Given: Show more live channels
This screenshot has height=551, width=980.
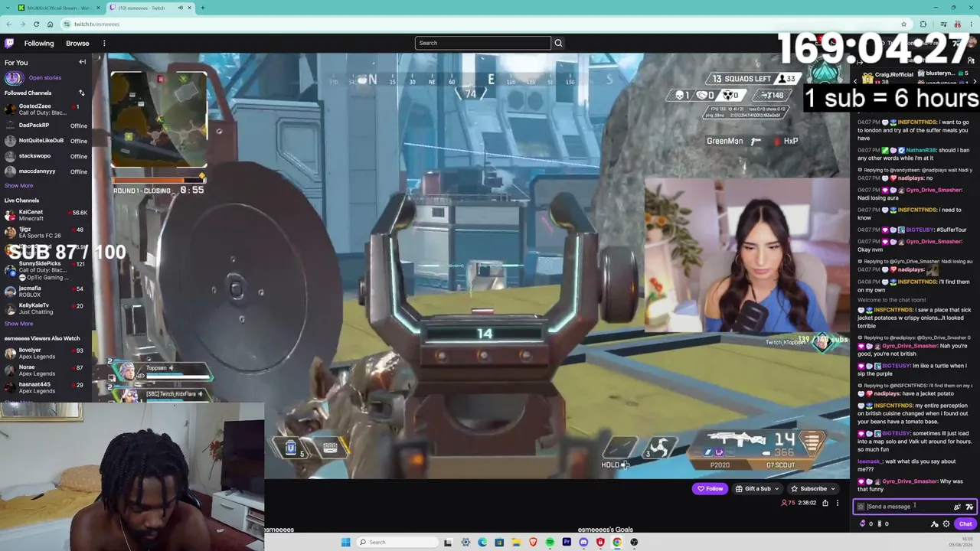Looking at the screenshot, I should pos(18,324).
